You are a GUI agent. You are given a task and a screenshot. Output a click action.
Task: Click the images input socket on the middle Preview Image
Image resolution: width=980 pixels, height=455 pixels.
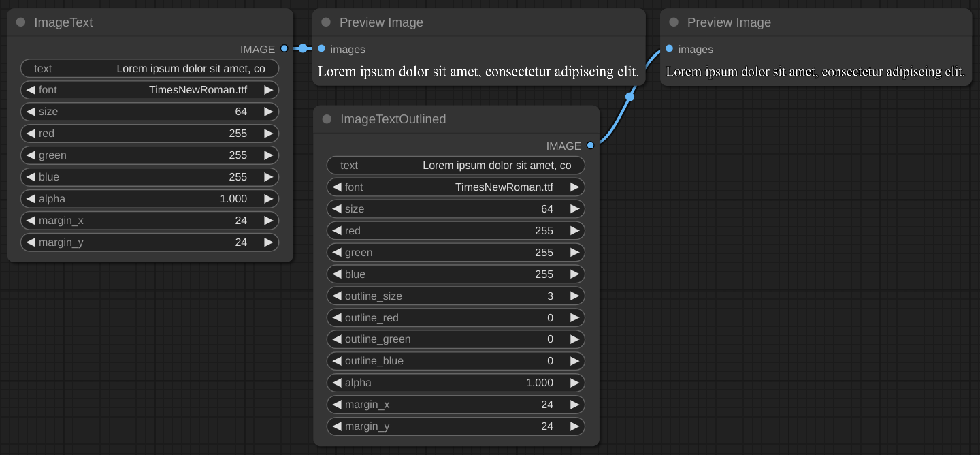(x=322, y=49)
